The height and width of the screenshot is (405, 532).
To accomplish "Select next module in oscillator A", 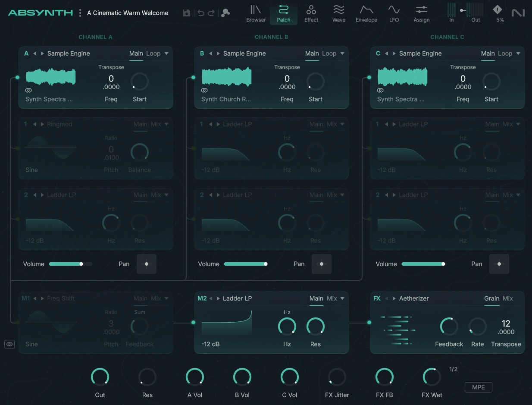I will click(42, 53).
